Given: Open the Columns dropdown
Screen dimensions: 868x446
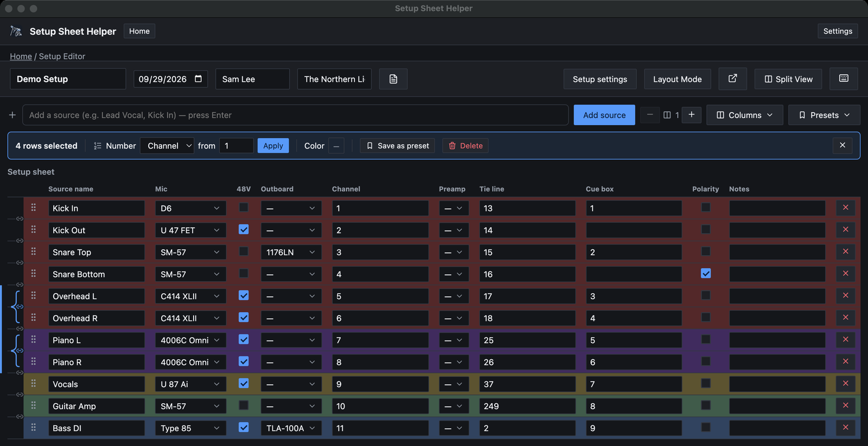Looking at the screenshot, I should pyautogui.click(x=744, y=115).
